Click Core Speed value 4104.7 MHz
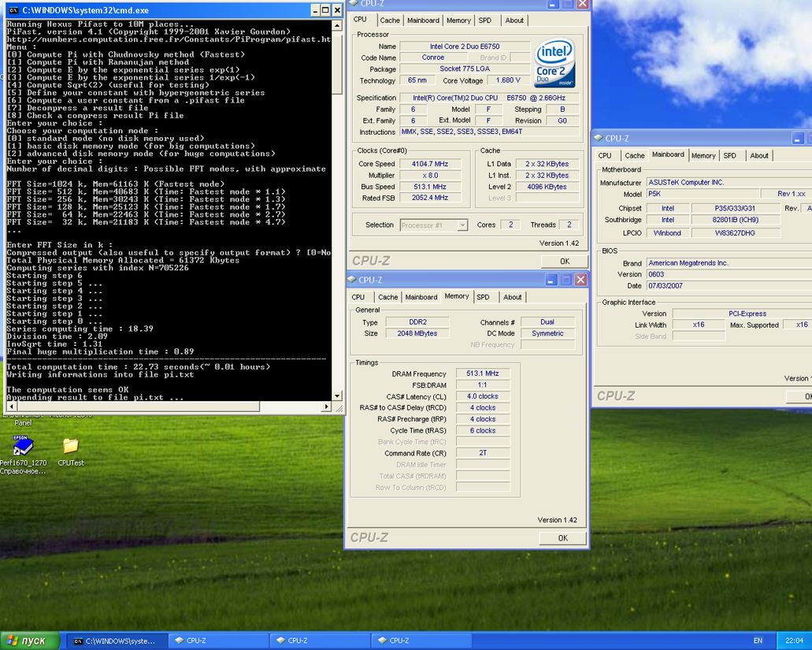Viewport: 812px width, 650px height. (430, 164)
